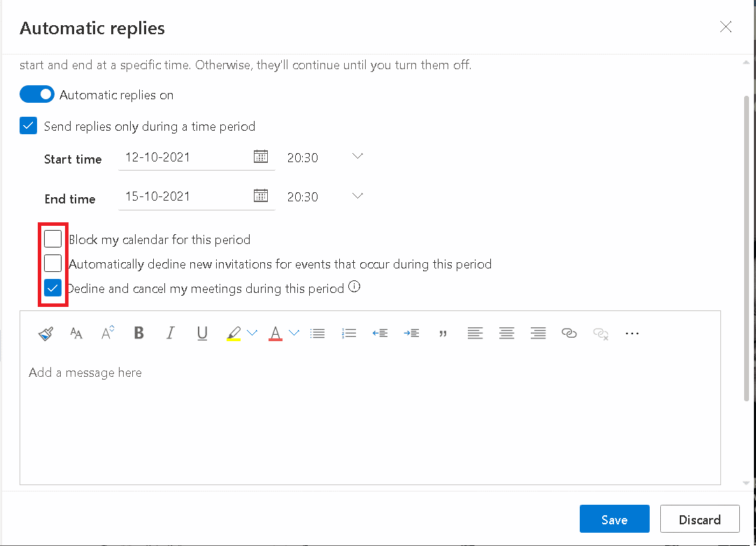Save automatic replies settings
756x546 pixels.
614,519
